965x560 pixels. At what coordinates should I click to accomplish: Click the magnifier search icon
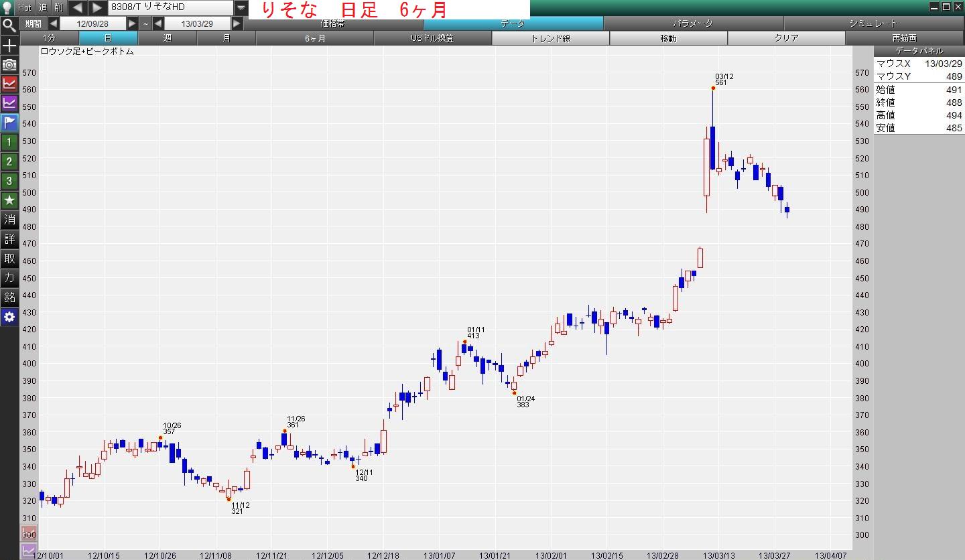point(9,25)
